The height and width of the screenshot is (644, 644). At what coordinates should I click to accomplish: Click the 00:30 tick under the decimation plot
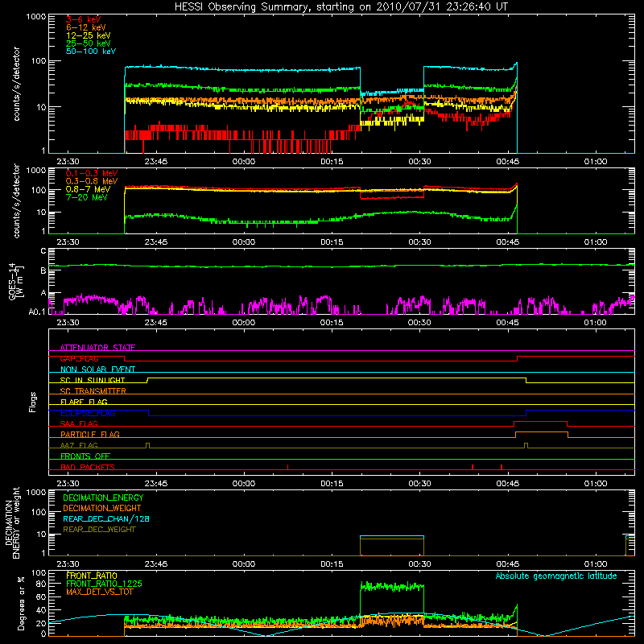419,564
